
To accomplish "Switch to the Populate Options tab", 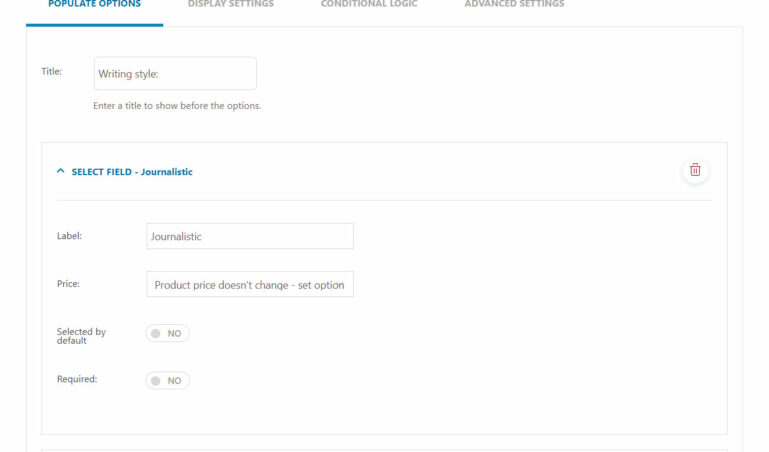I will (x=94, y=4).
